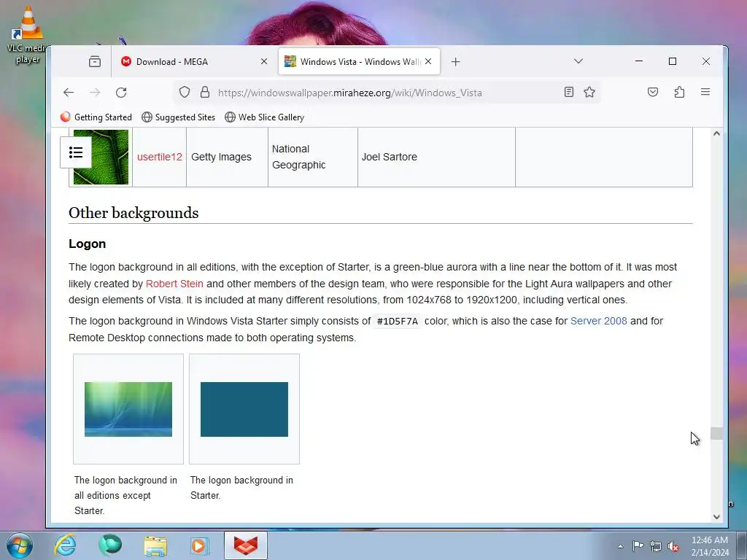
Task: Open the Getting Started bookmark
Action: pos(96,117)
